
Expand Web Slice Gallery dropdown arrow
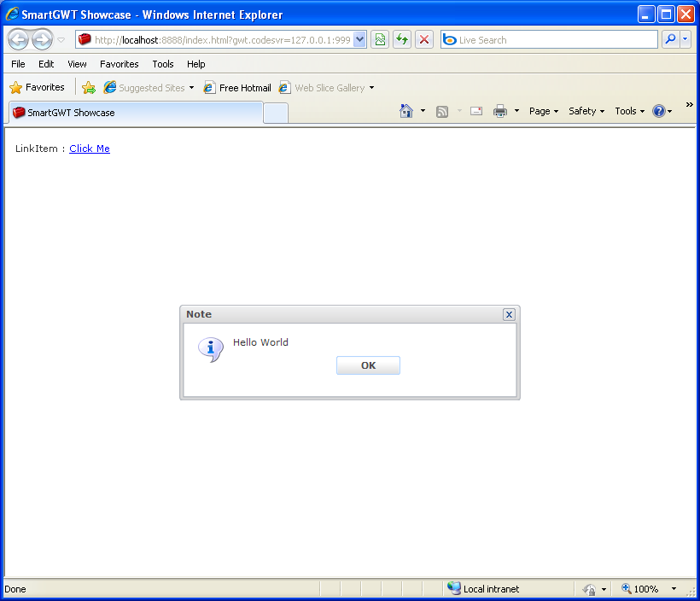[x=372, y=88]
